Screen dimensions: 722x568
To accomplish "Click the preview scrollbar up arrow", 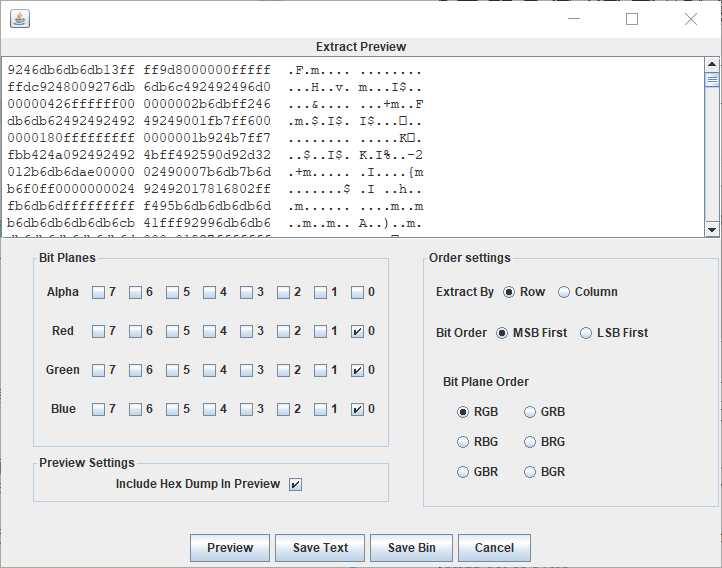I will pos(712,64).
